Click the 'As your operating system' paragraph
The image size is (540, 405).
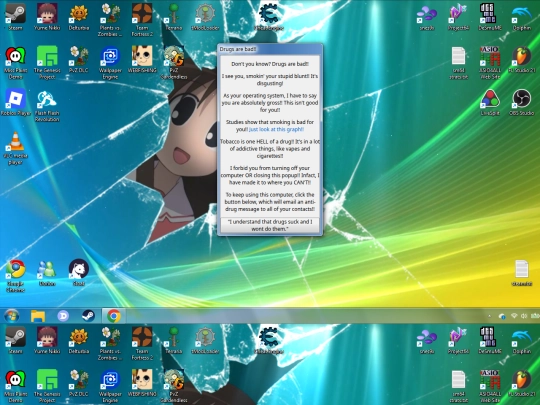click(x=270, y=103)
